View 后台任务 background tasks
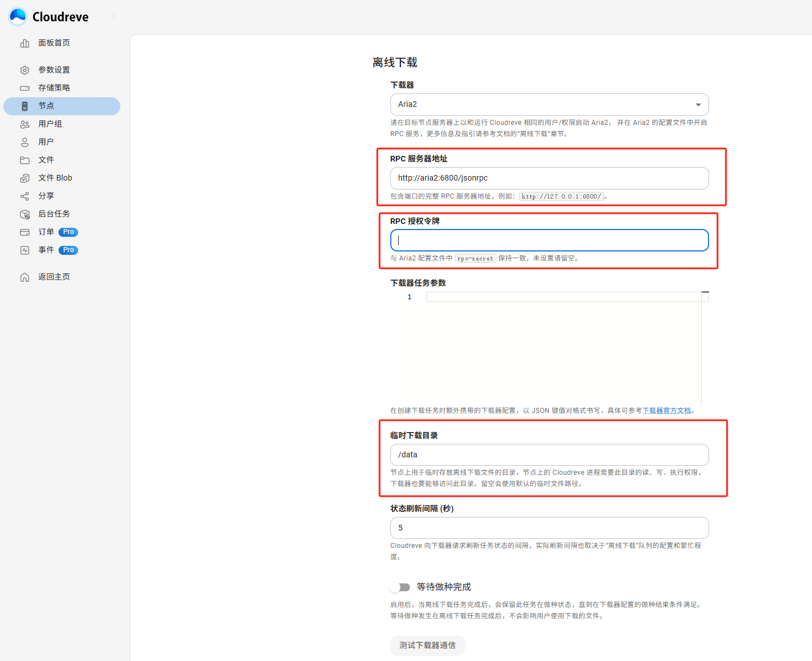 tap(54, 214)
